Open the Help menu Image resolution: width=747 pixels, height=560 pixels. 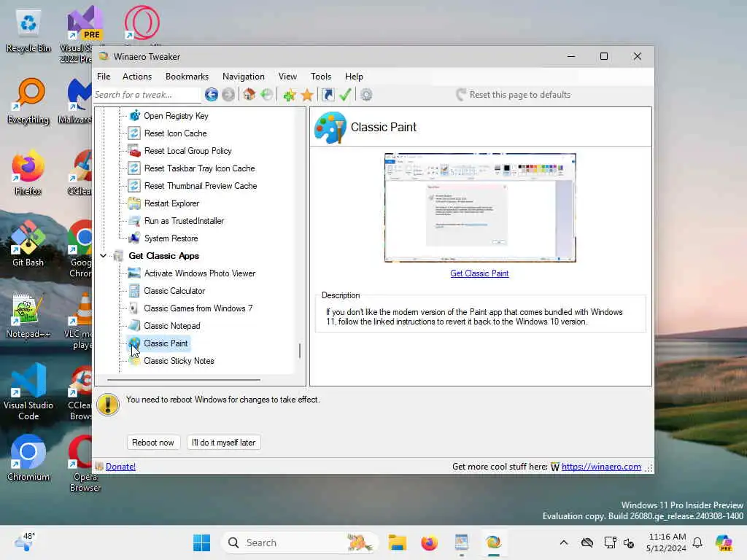pyautogui.click(x=354, y=77)
